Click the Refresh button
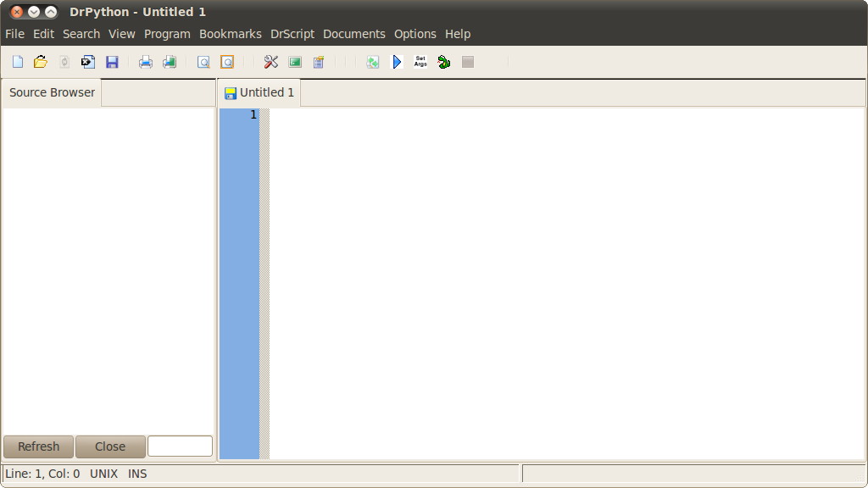Viewport: 868px width, 488px height. 39,446
